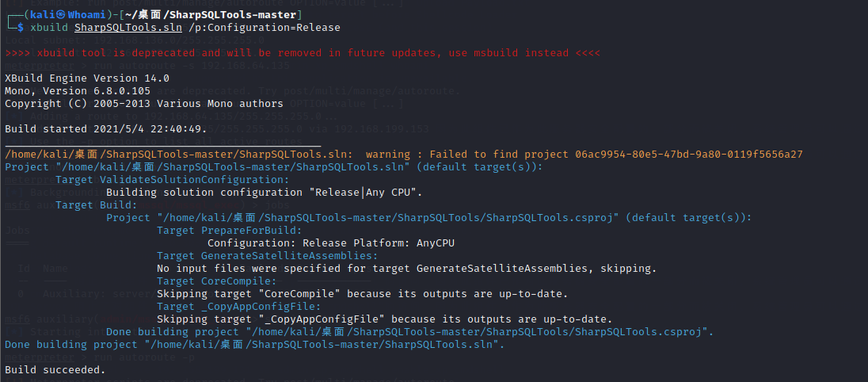Click 'Done building project SharpSQLTools.csproj' line
868x382 pixels.
pyautogui.click(x=409, y=332)
